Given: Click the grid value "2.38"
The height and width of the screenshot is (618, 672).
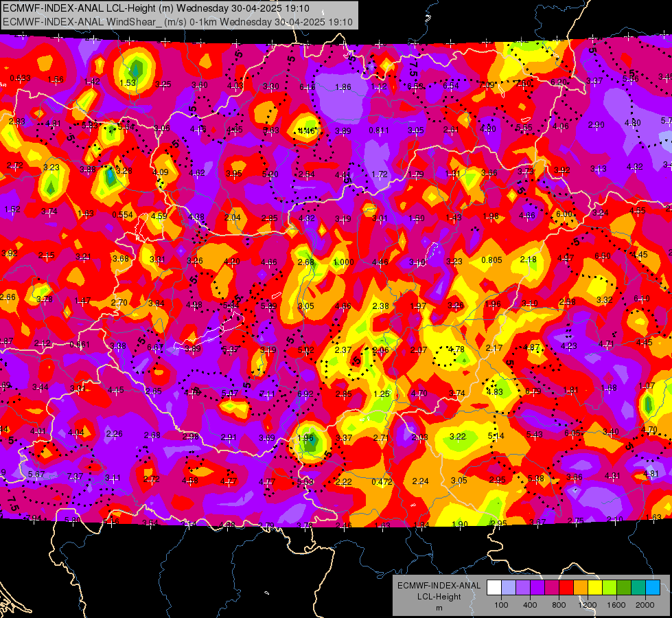Looking at the screenshot, I should click(x=380, y=306).
